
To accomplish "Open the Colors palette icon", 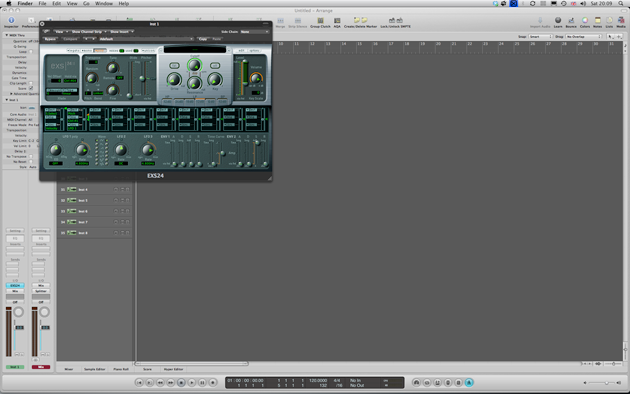I will [585, 22].
